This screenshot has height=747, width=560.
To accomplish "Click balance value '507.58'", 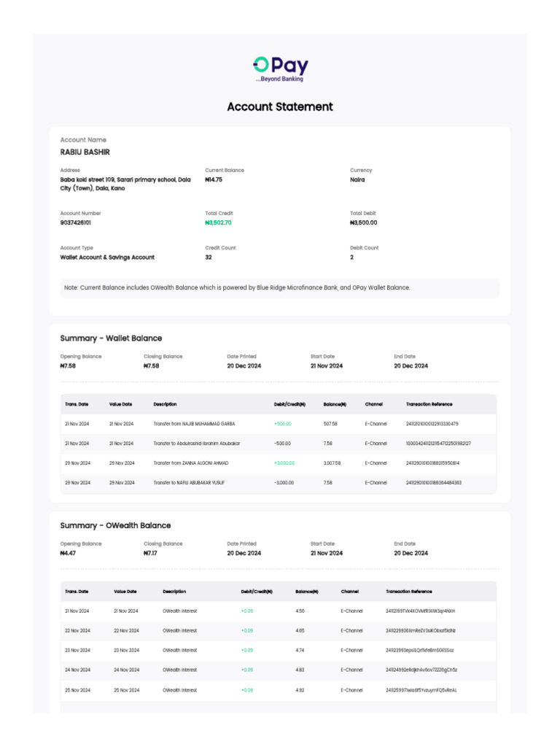I will [330, 424].
